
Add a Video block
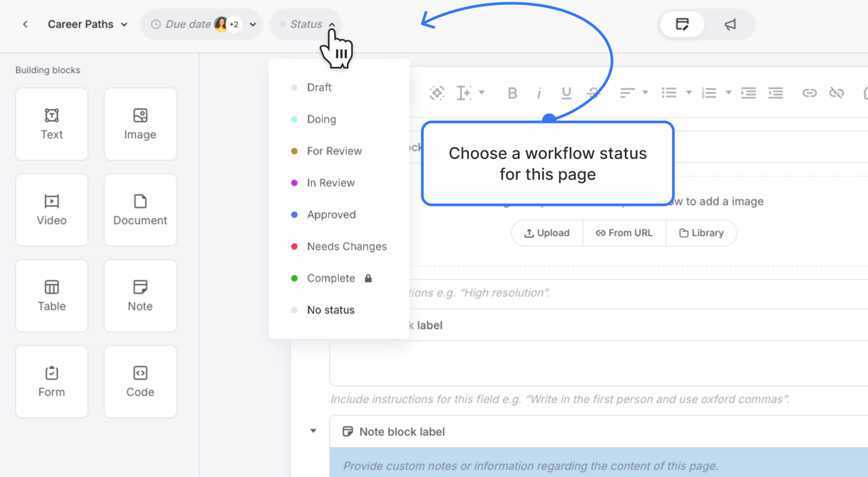(x=52, y=210)
